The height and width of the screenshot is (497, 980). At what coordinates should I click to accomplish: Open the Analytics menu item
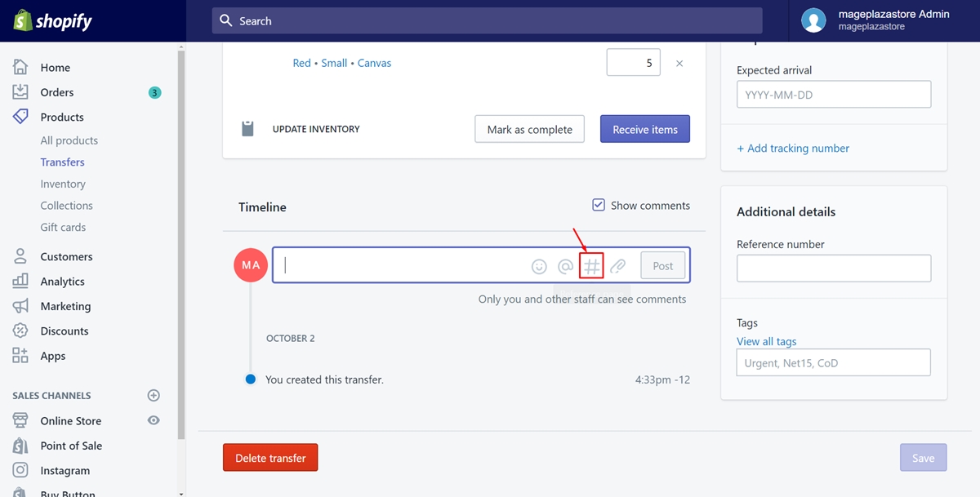pos(63,282)
